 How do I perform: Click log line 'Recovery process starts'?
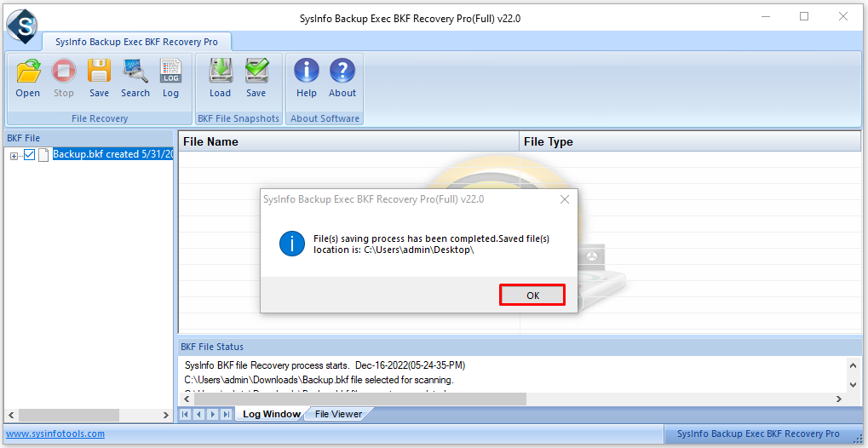(x=325, y=365)
